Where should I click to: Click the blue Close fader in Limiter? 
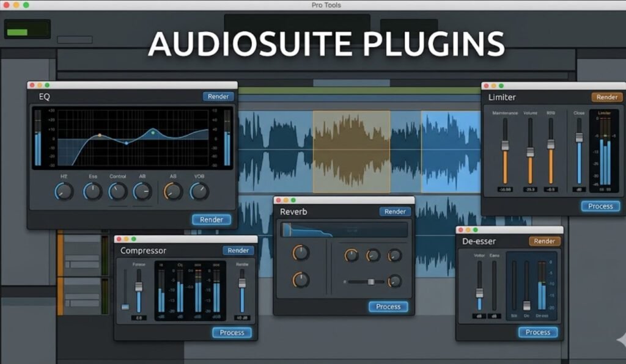(x=579, y=137)
